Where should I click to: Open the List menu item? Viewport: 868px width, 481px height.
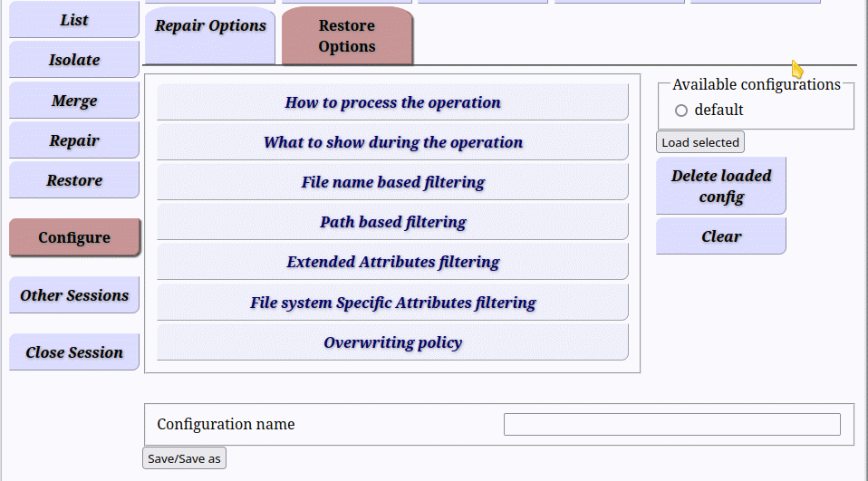tap(74, 20)
